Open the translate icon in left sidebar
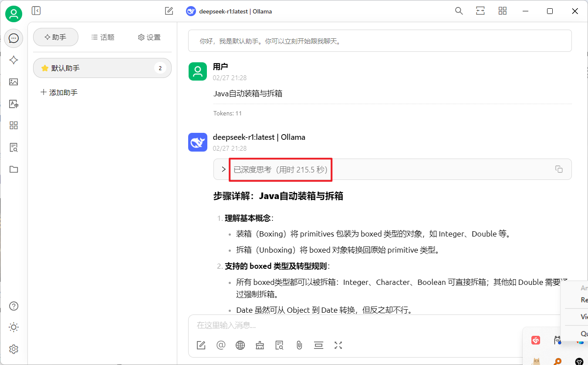 tap(14, 104)
